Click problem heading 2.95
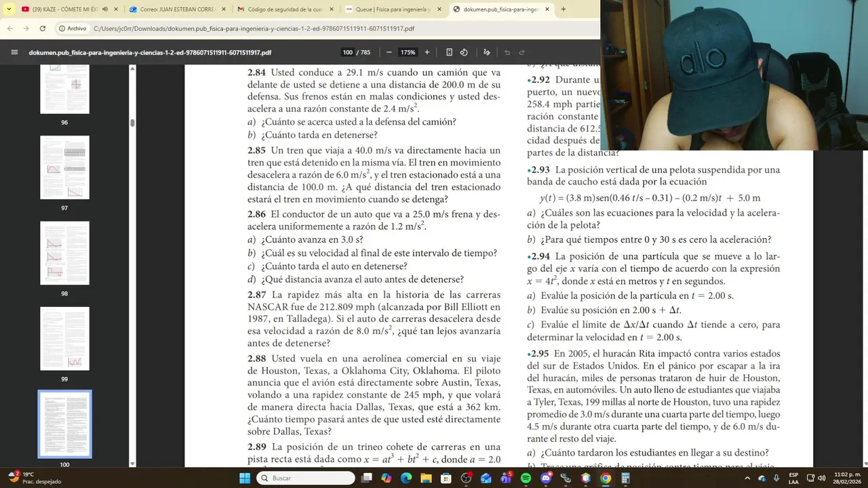868x488 pixels. click(x=538, y=354)
